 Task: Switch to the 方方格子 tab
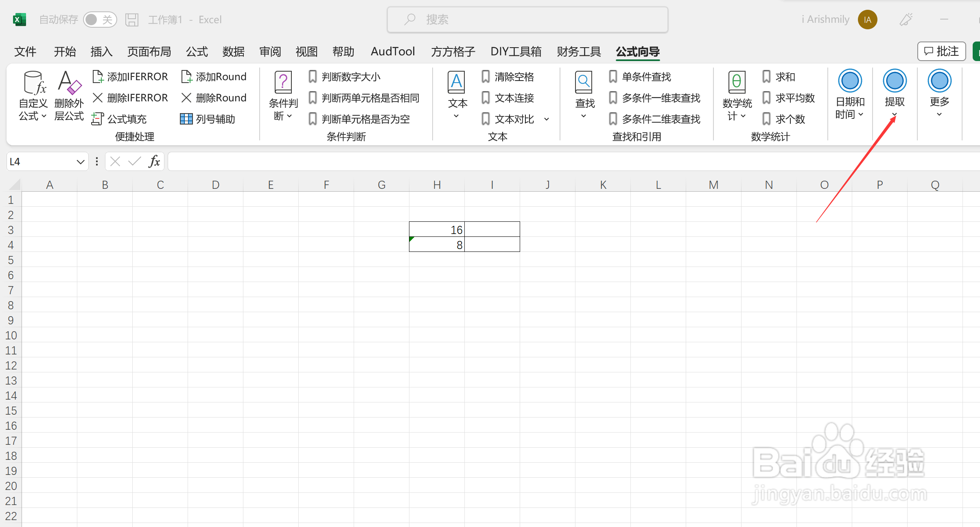453,52
